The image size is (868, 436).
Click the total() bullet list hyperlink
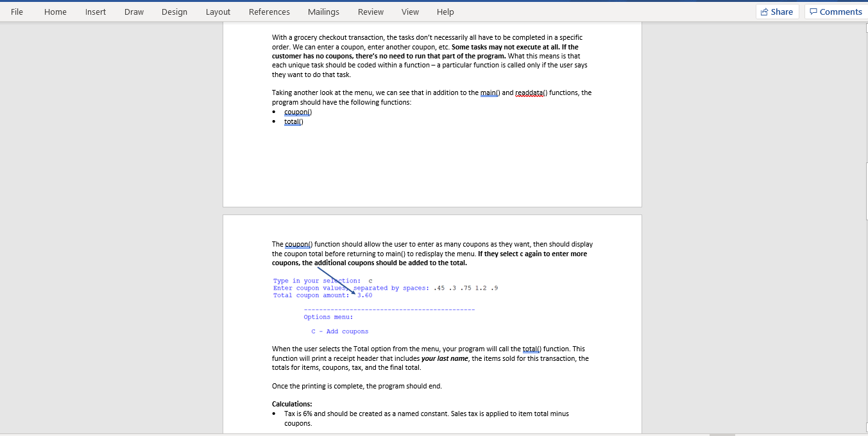292,121
